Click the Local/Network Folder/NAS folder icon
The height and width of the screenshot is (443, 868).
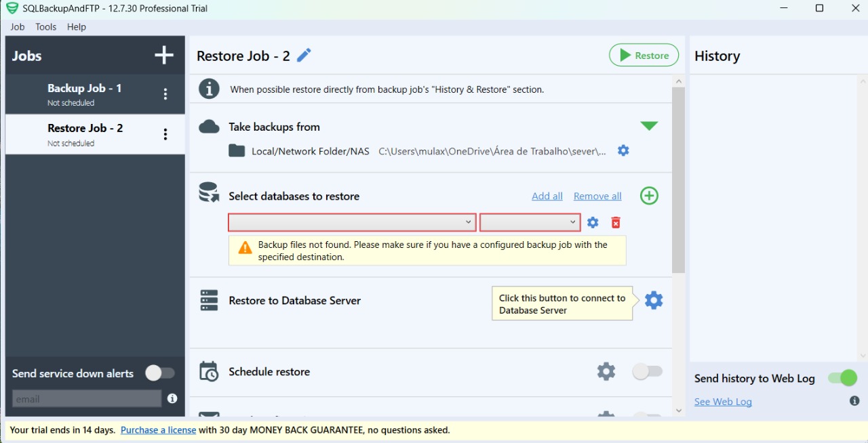(x=237, y=151)
